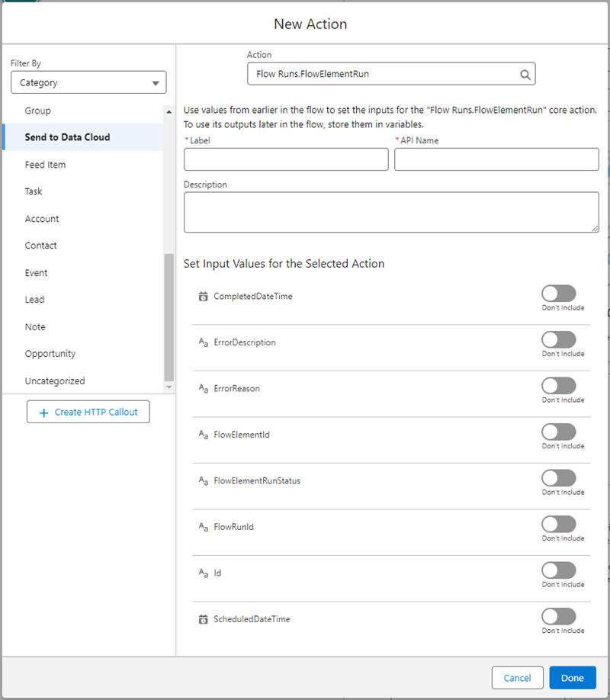Click the text type icon next to ErrorDescription
This screenshot has width=610, height=700.
(201, 341)
